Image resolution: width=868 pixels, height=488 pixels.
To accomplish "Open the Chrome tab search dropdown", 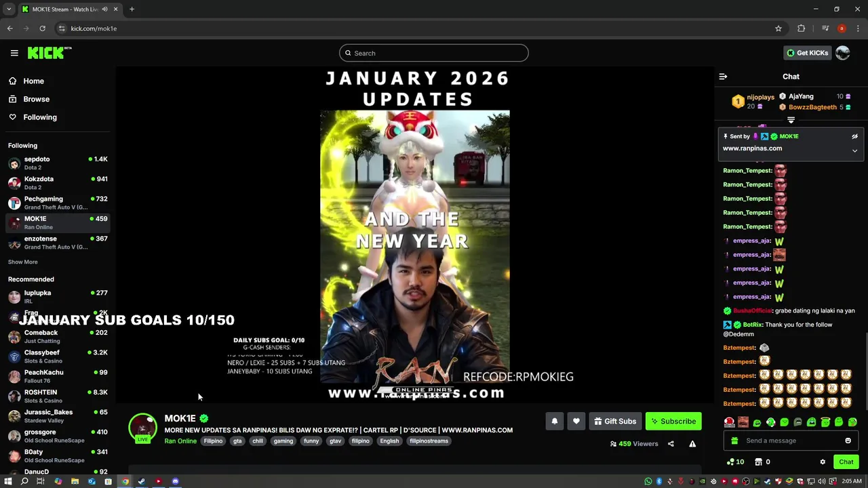I will (9, 9).
